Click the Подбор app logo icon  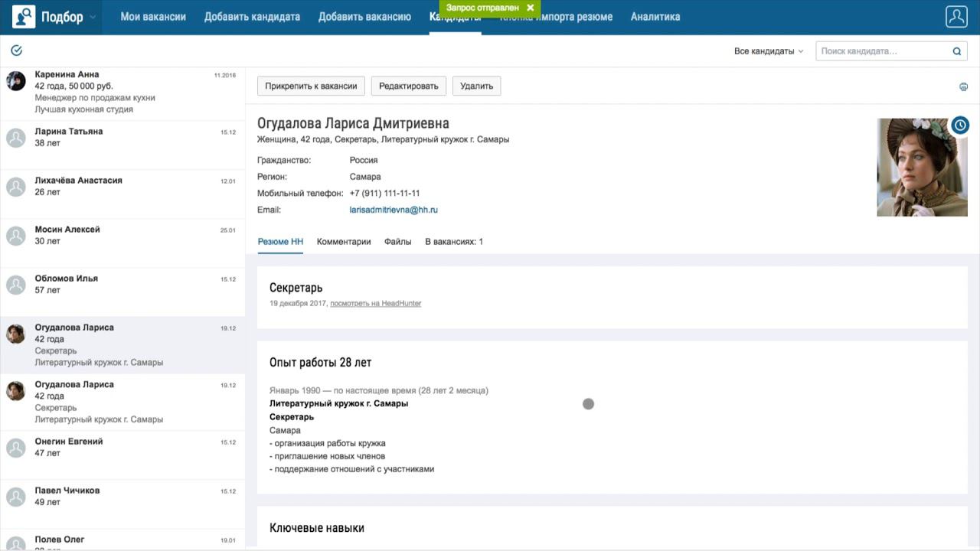(24, 16)
